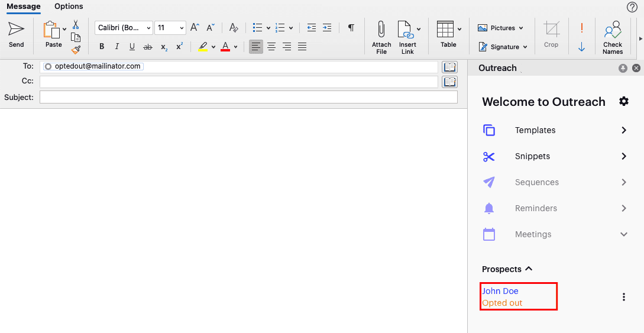
Task: Expand the Signature dropdown
Action: pyautogui.click(x=524, y=47)
